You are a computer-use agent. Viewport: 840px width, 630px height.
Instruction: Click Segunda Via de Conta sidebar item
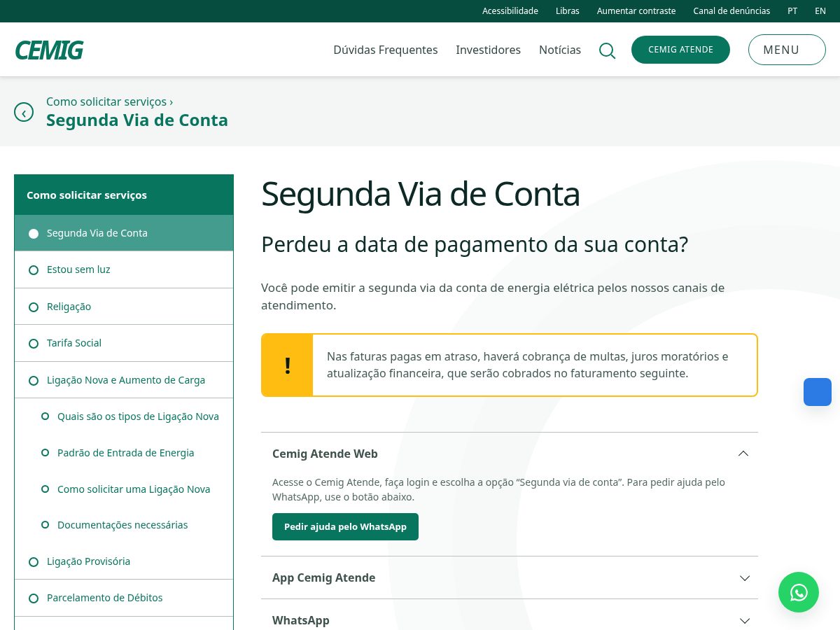coord(124,233)
